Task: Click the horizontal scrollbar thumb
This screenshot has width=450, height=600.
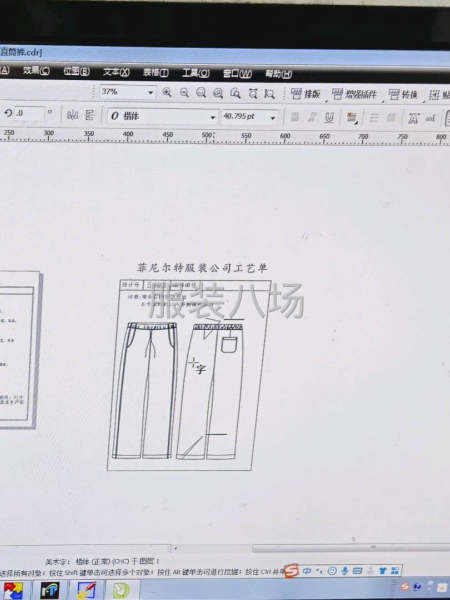Action: (351, 548)
